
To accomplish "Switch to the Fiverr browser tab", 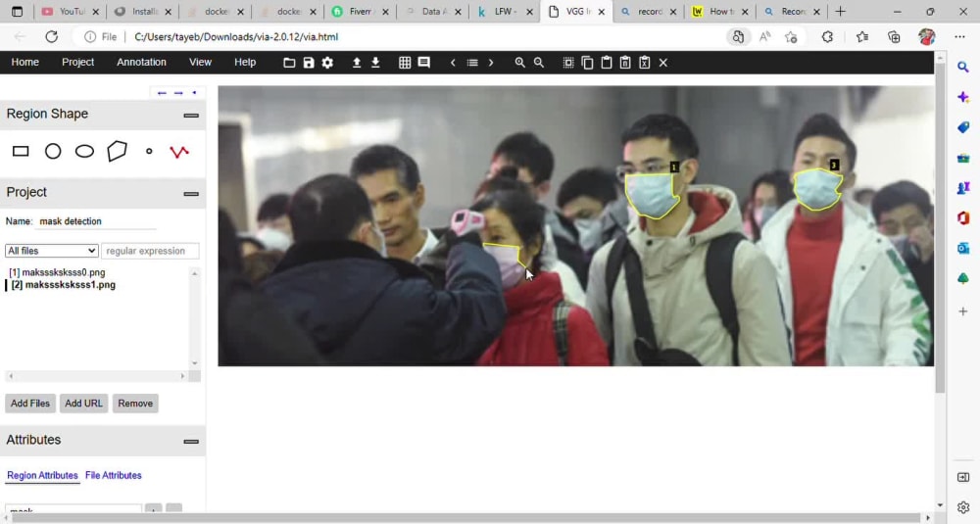I will 360,11.
